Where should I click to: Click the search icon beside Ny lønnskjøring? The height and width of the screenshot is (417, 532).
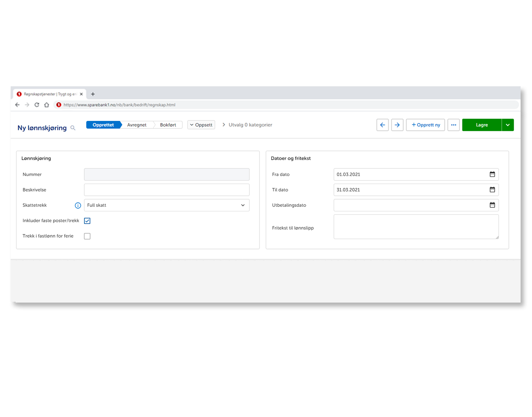[x=73, y=128]
